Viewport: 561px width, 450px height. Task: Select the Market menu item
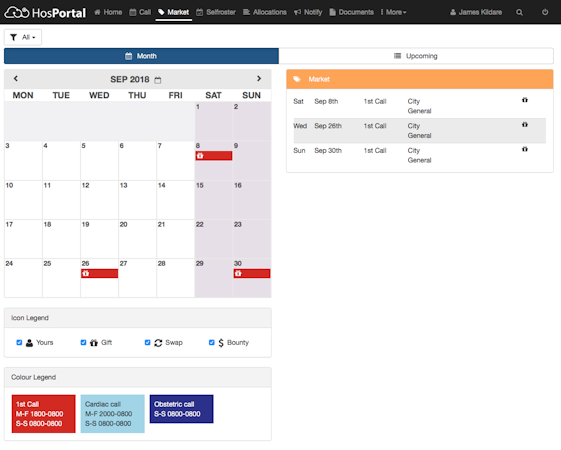(x=174, y=13)
